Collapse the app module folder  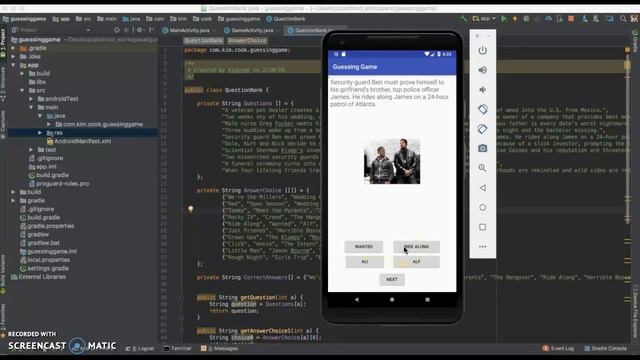coord(13,65)
